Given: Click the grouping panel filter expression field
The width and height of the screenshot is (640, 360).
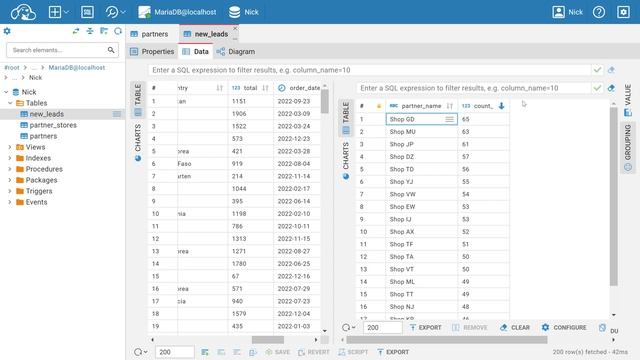Looking at the screenshot, I should (x=473, y=88).
